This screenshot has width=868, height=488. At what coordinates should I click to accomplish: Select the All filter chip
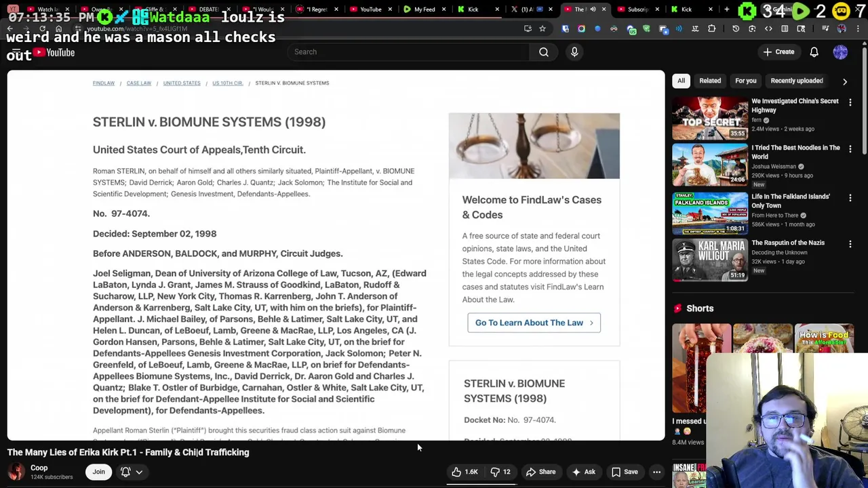pyautogui.click(x=681, y=81)
